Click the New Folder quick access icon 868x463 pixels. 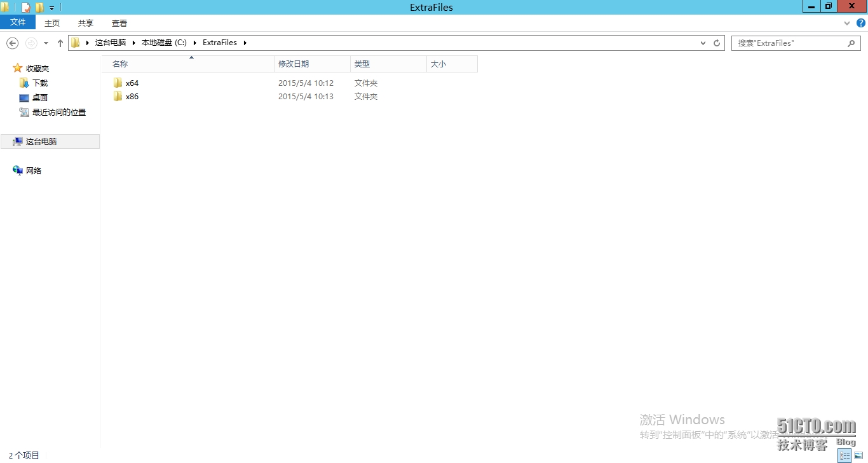(x=39, y=8)
